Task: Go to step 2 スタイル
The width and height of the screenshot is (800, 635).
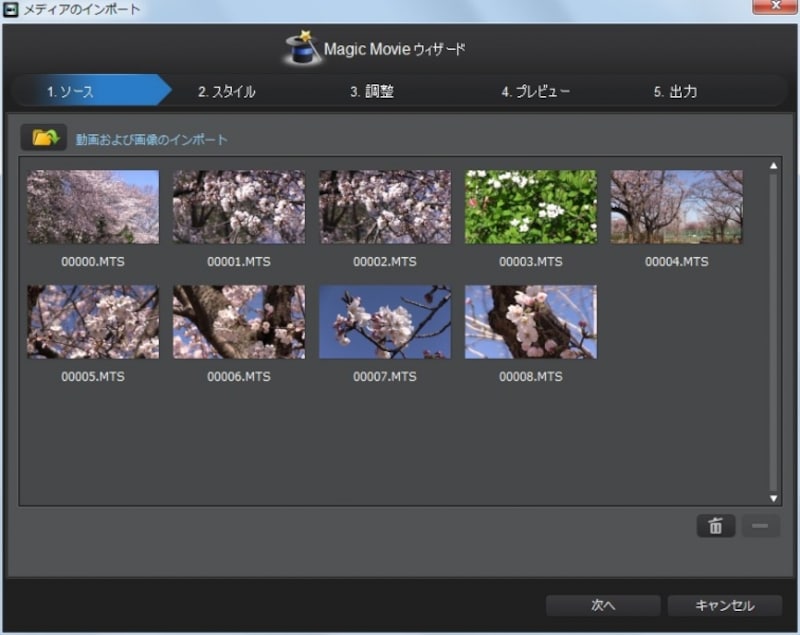Action: 226,92
